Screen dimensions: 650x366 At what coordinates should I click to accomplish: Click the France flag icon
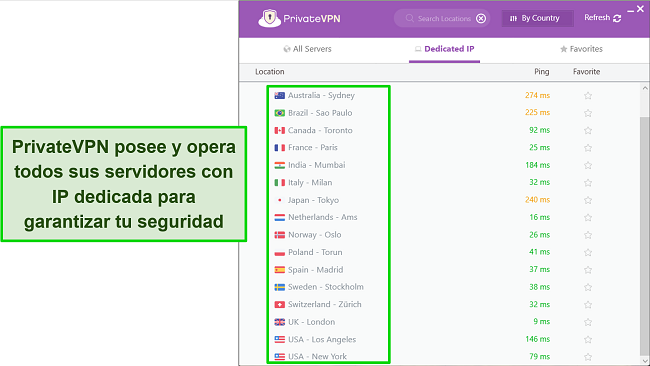(280, 148)
